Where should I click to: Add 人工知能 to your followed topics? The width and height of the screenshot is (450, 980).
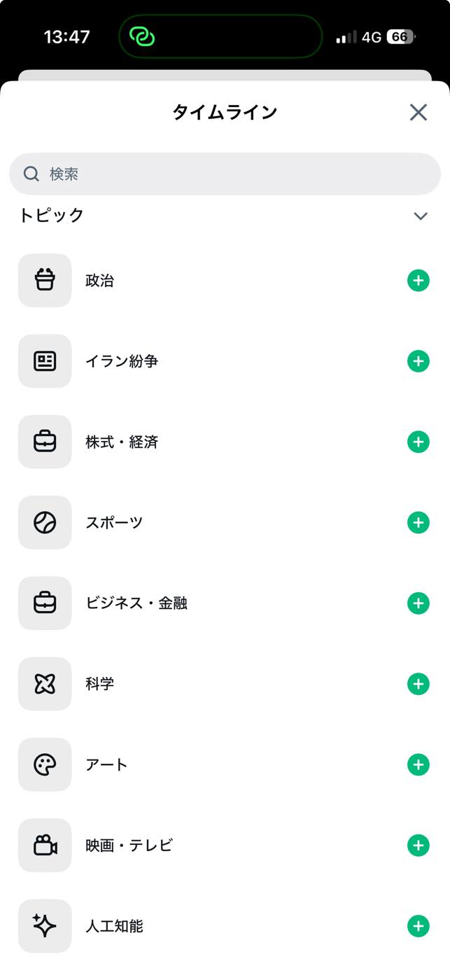[x=418, y=925]
